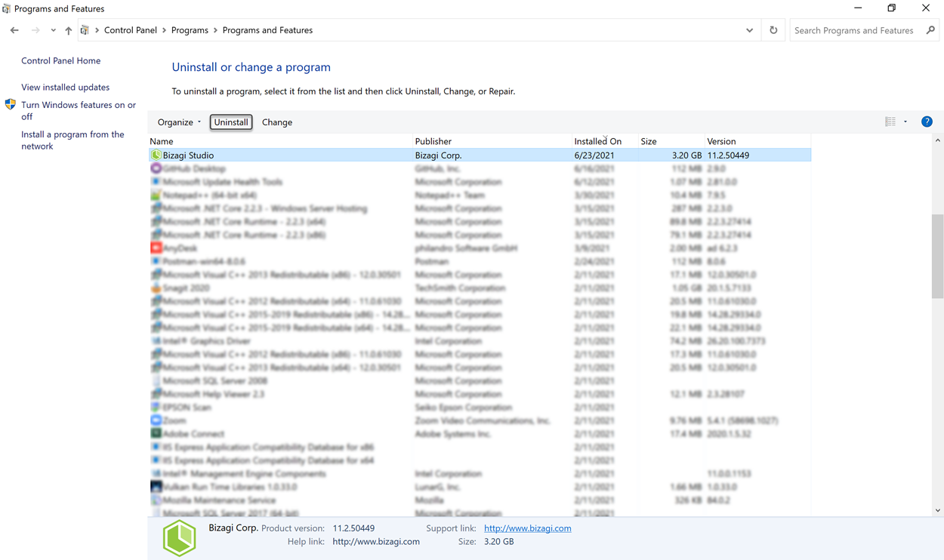Sort by the Publisher column header
The width and height of the screenshot is (944, 560).
pos(492,141)
